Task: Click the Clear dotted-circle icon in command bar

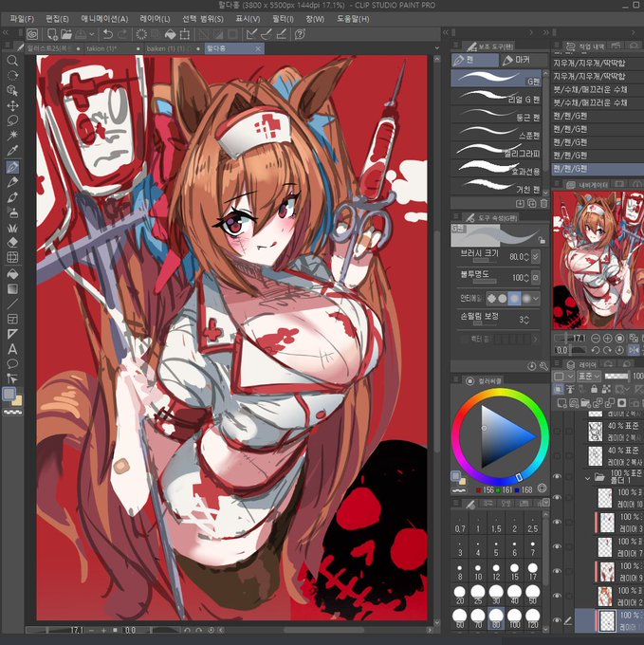Action: coord(141,34)
